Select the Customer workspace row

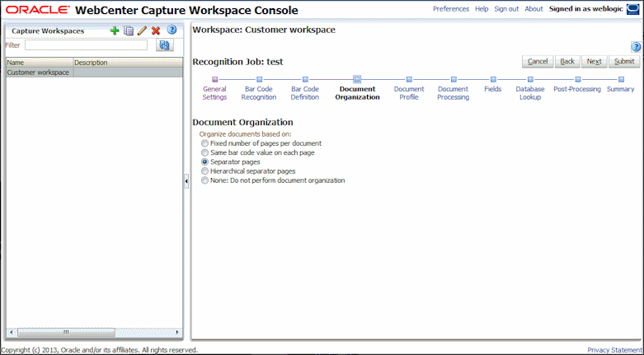[95, 72]
